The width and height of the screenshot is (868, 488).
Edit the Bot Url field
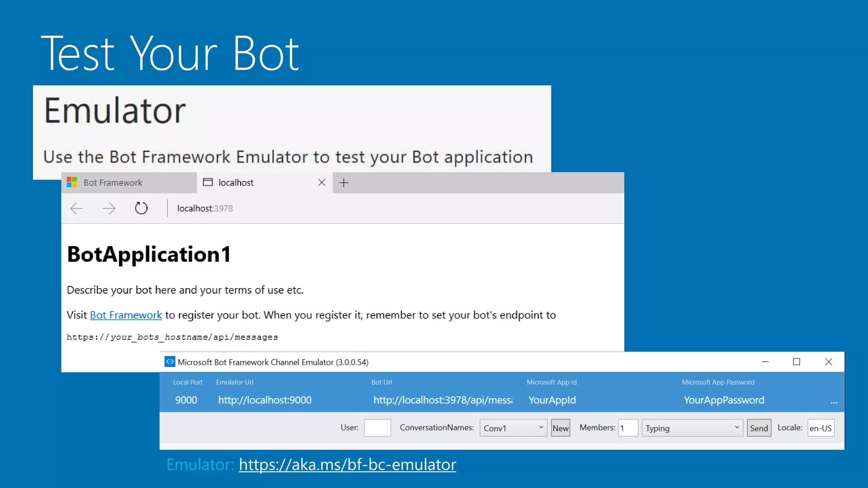click(x=442, y=400)
